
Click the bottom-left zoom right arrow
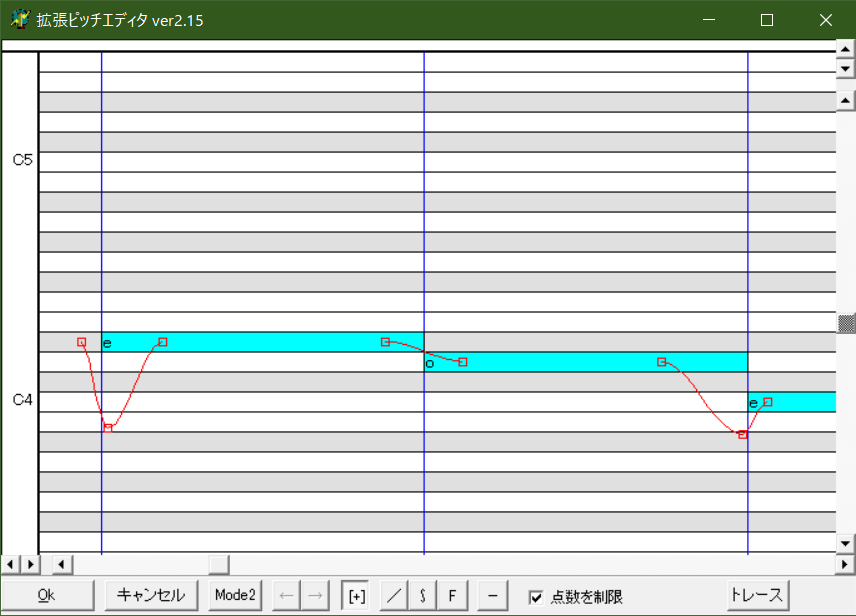[x=31, y=564]
